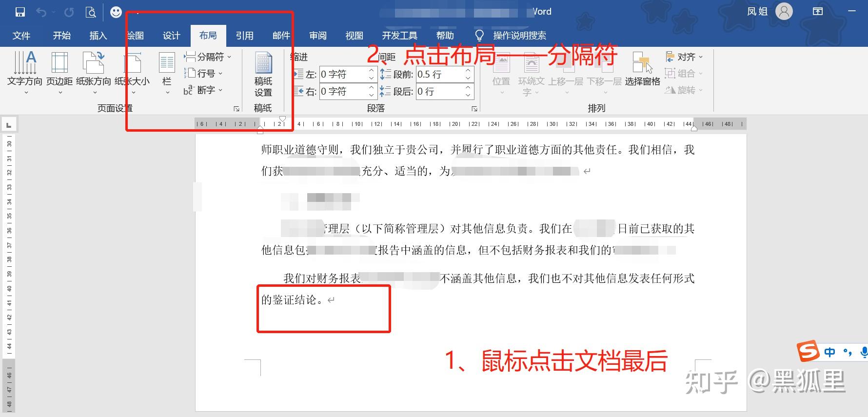Screen dimensions: 868x417
Task: Click Bring Forward (上移一层) icon
Action: [566, 73]
